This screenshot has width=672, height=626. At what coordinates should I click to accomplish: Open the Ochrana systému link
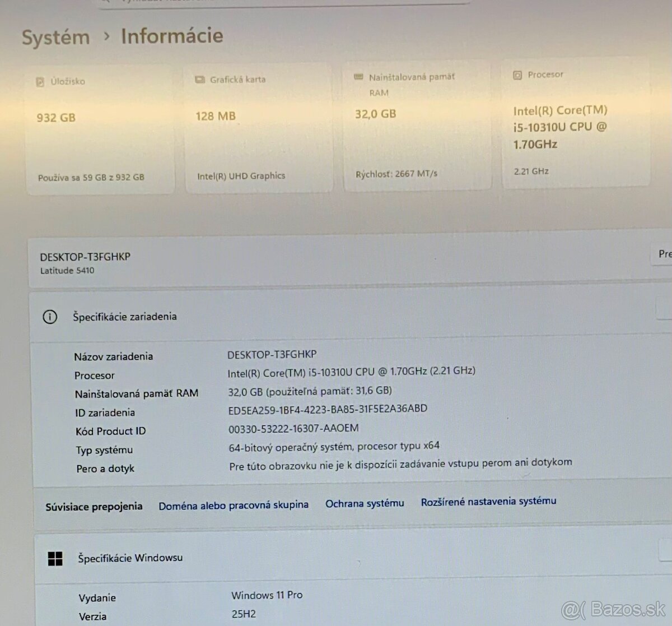pos(365,503)
